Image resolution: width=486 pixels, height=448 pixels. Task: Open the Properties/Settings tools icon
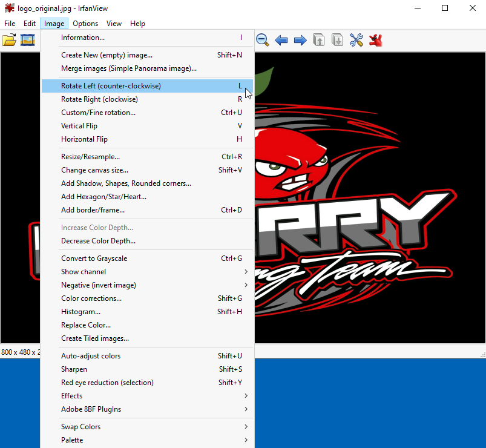pos(356,40)
